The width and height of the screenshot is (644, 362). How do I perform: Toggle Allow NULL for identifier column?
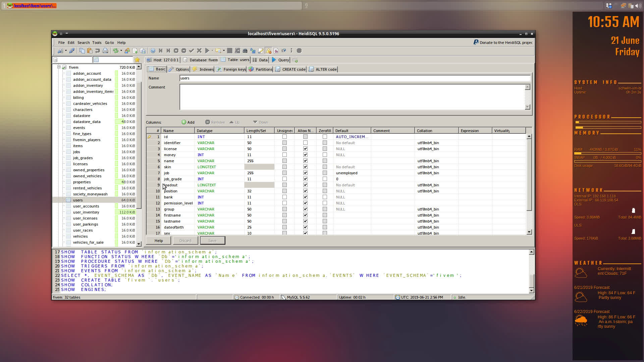pyautogui.click(x=305, y=143)
